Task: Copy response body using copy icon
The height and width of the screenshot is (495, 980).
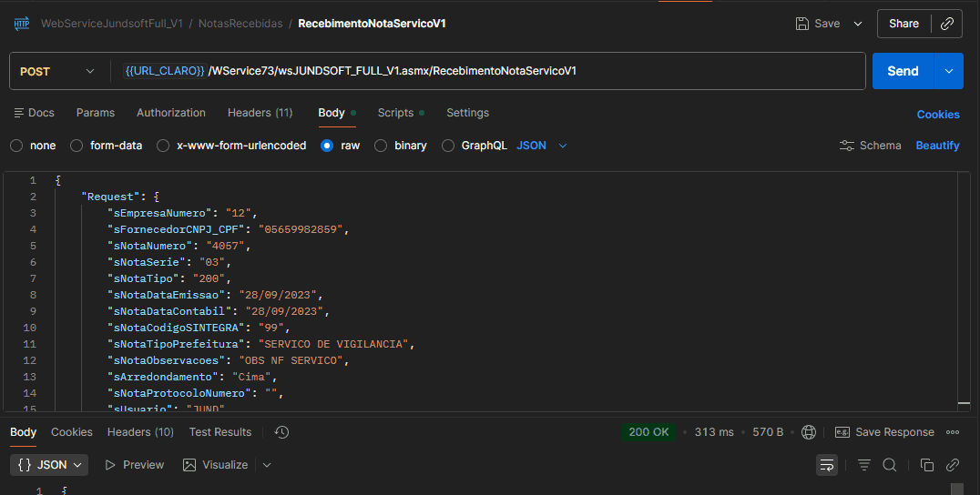Action: pyautogui.click(x=927, y=465)
